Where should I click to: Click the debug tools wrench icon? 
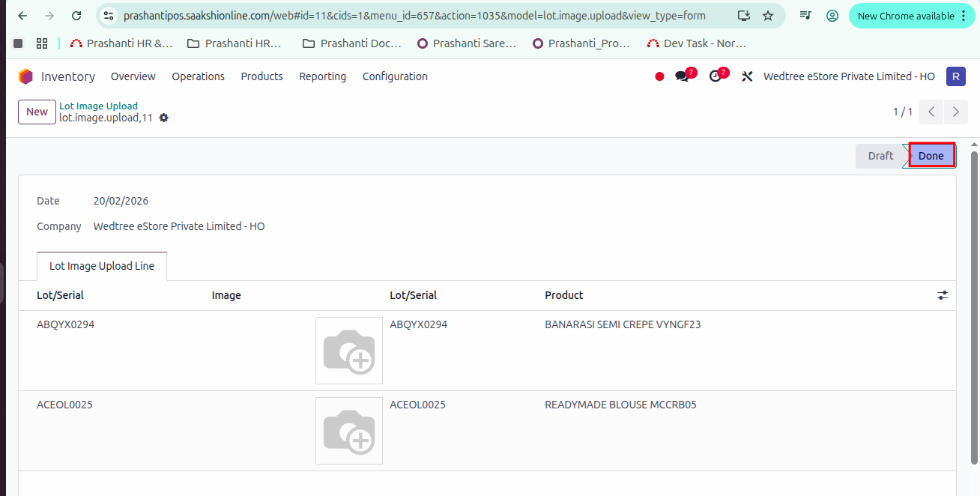[x=747, y=76]
